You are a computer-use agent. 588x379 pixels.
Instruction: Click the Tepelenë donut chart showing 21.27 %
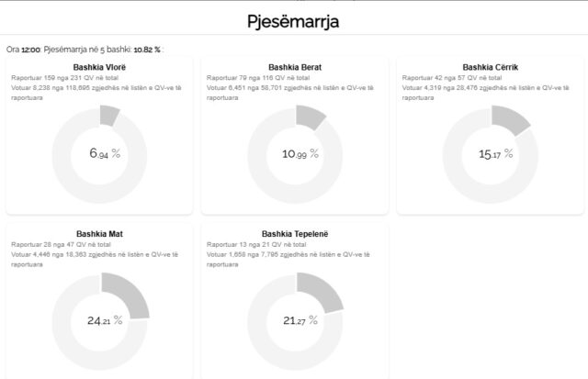click(x=295, y=320)
